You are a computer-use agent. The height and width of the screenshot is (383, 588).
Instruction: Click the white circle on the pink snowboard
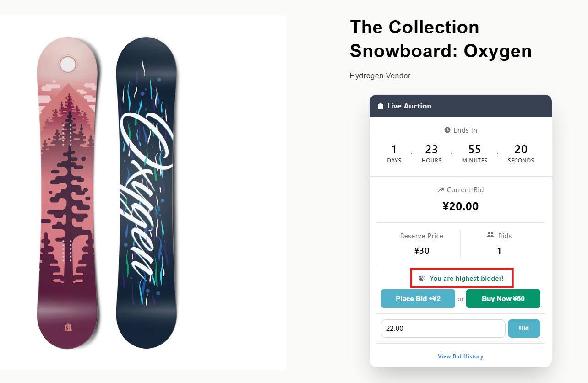tap(68, 64)
